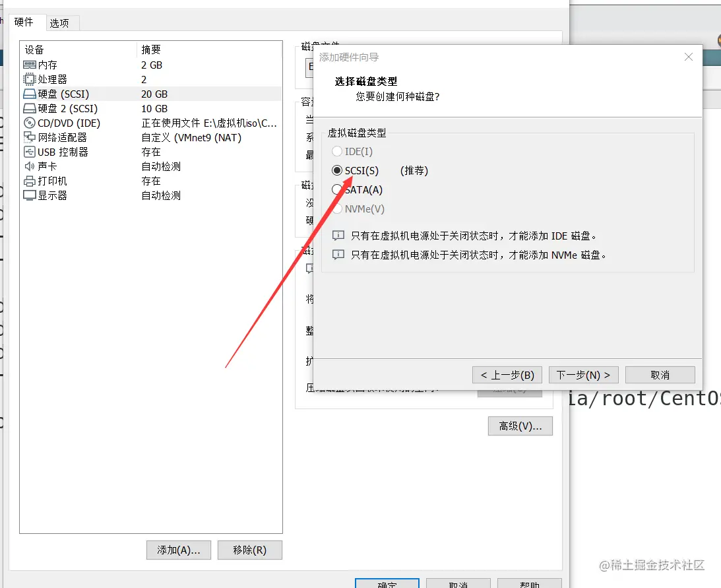Select the 处理器 device row
721x588 pixels.
point(151,79)
